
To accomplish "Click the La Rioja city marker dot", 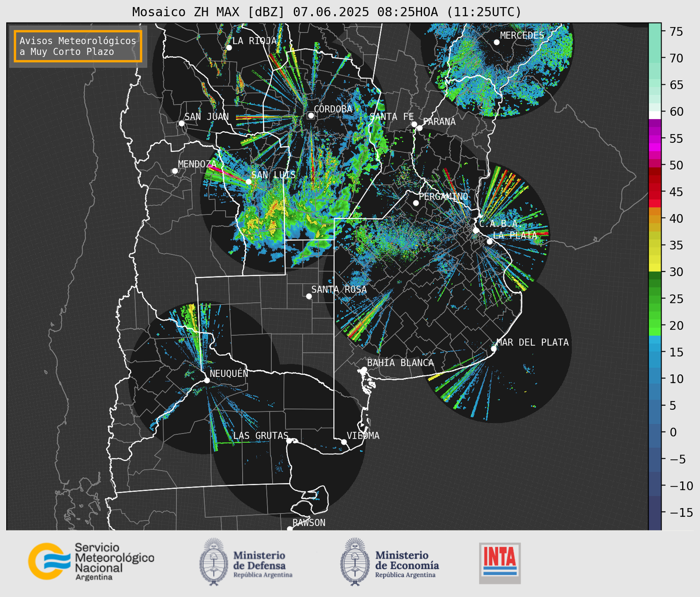I will click(229, 48).
